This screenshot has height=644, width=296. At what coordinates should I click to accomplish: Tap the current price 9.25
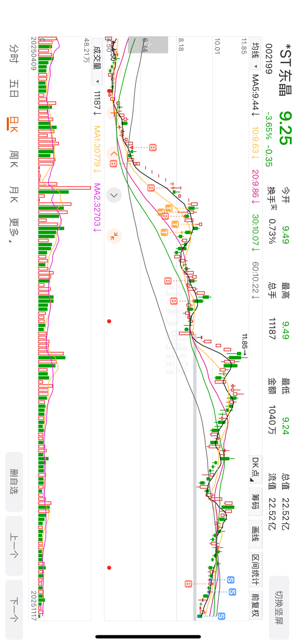286,128
